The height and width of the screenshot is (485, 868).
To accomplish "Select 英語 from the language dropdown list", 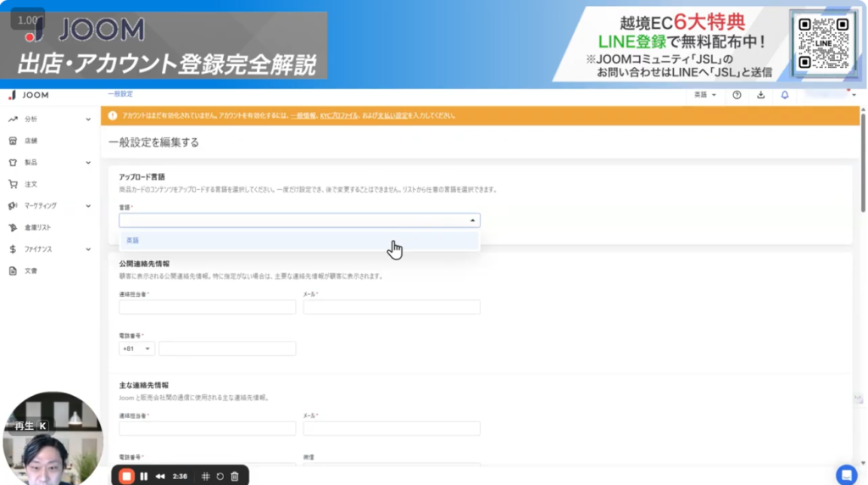I will [x=133, y=241].
